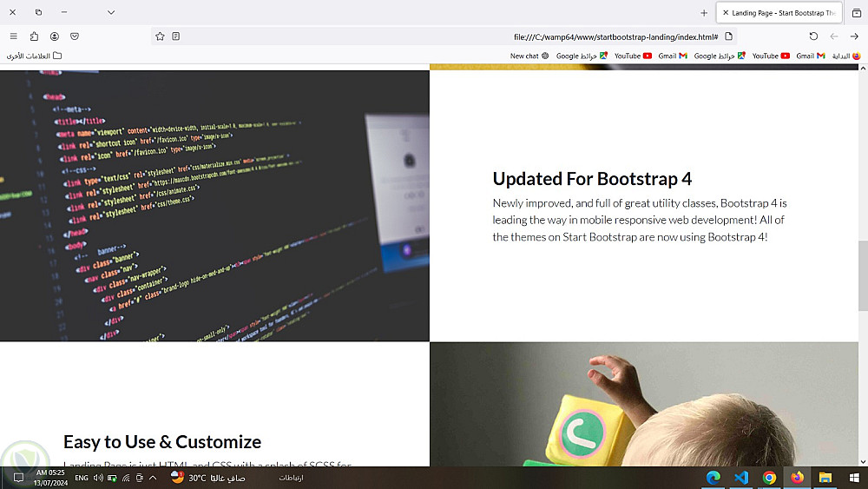Open the Windows Start menu
Viewport: 868px width, 489px height.
tap(853, 478)
